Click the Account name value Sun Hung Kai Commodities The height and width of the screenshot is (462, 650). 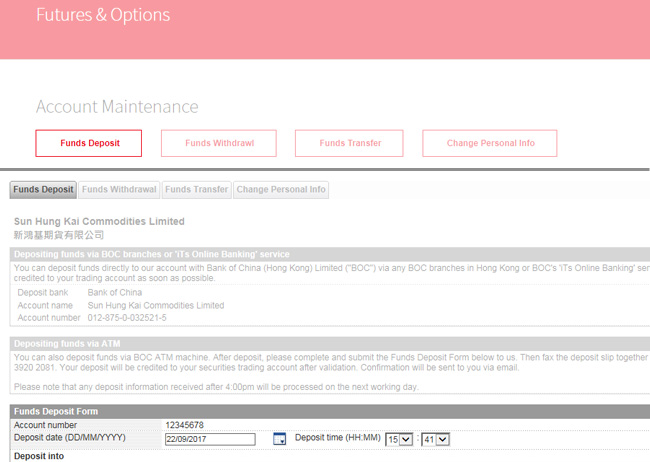pos(156,305)
